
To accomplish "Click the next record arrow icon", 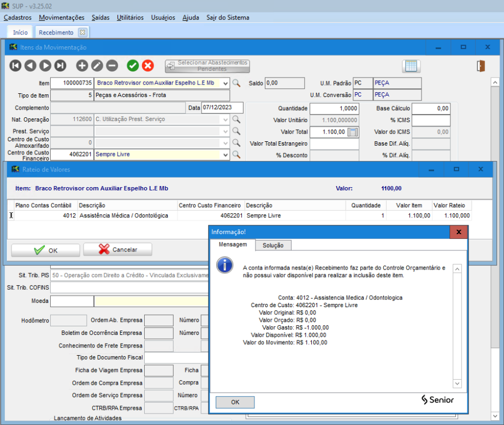I will click(x=45, y=65).
